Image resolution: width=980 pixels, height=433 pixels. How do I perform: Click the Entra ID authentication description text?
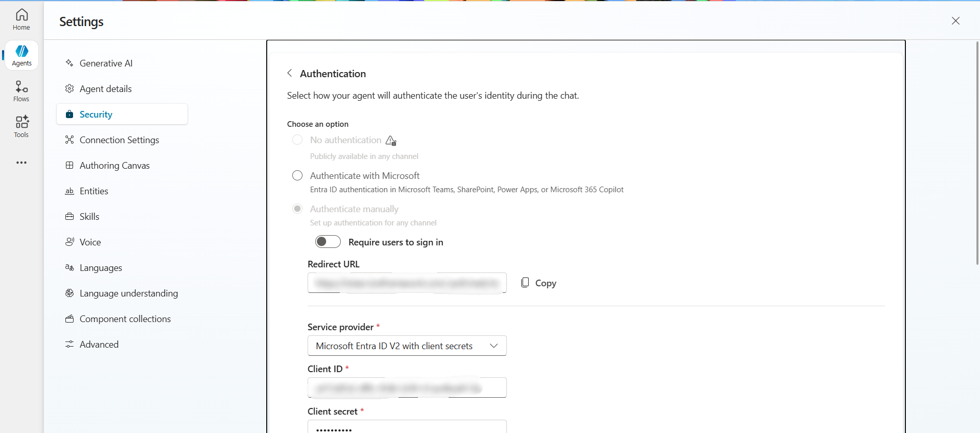(x=467, y=190)
